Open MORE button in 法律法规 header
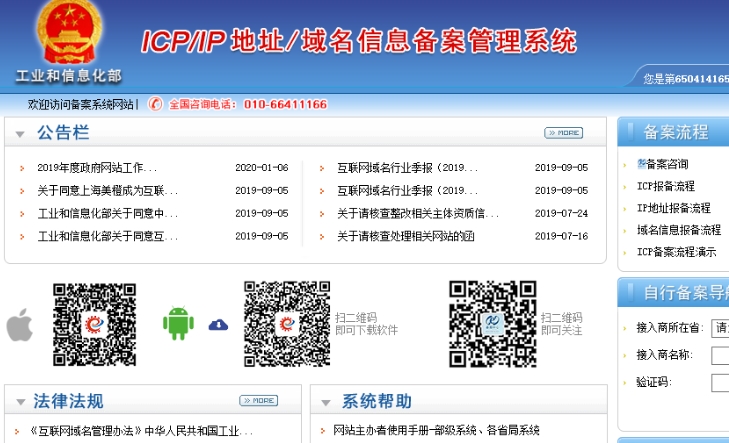 [x=258, y=401]
